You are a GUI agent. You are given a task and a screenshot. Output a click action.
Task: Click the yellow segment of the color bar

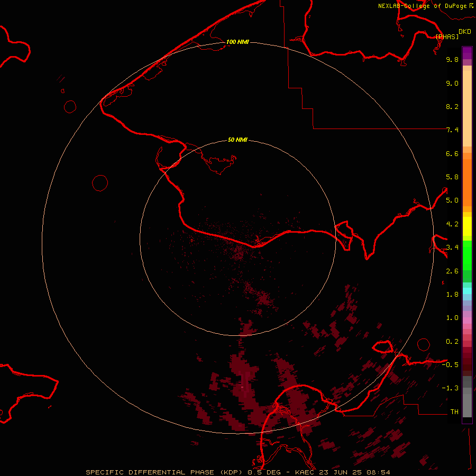(467, 226)
